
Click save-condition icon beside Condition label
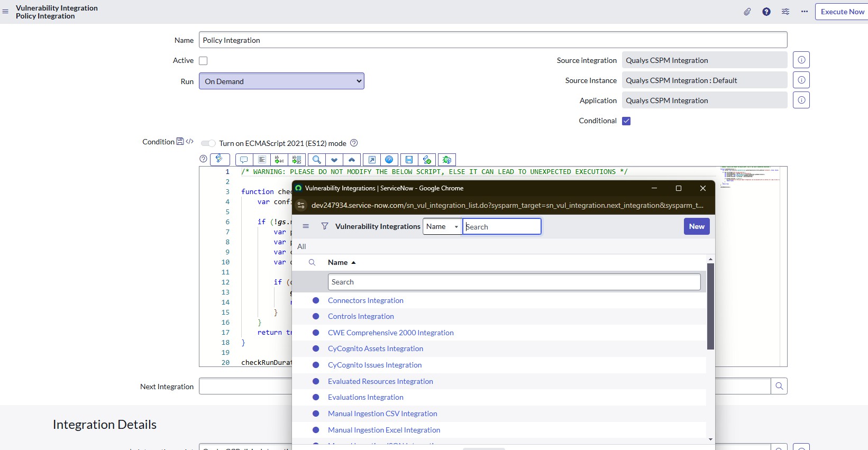point(180,141)
